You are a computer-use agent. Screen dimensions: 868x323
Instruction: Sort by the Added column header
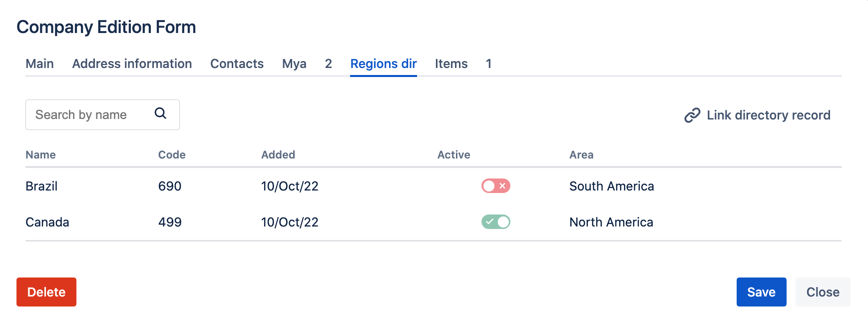coord(278,155)
